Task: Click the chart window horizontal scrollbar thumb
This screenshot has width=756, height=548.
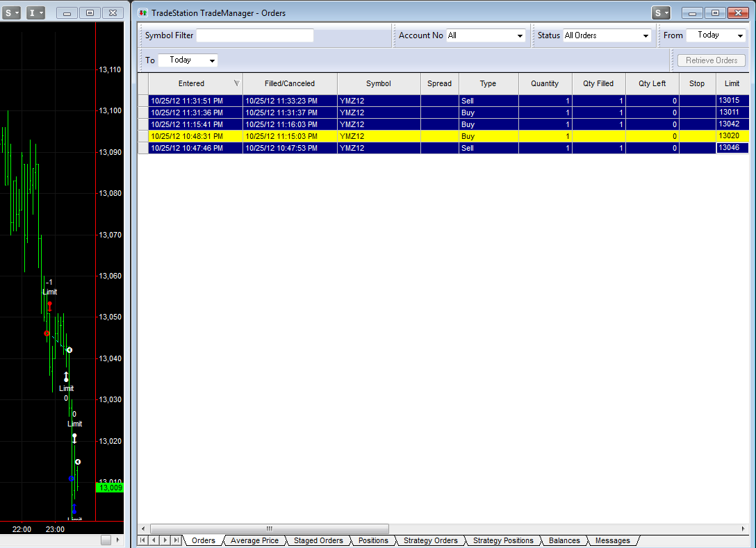Action: (x=106, y=540)
